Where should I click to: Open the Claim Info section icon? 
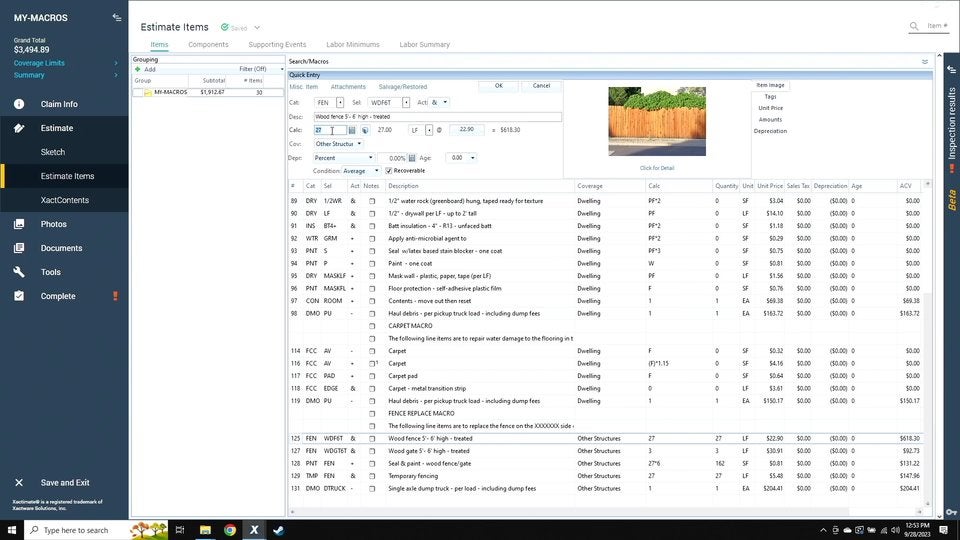(x=19, y=104)
